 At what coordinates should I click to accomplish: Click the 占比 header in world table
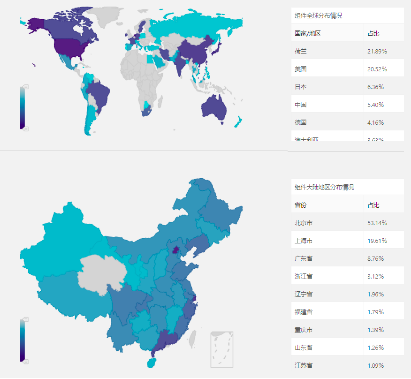tap(373, 33)
